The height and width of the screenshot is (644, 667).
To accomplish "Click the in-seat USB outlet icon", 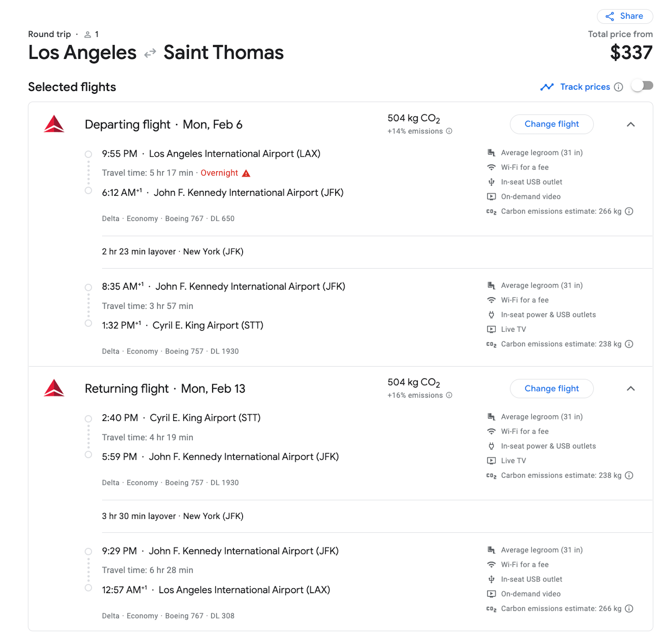I will click(491, 182).
